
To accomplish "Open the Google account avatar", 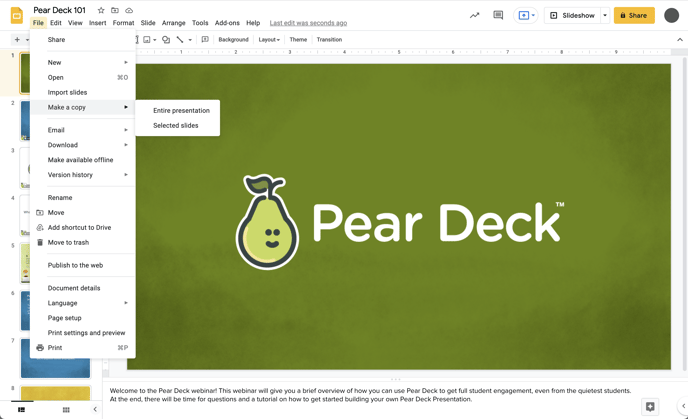I will tap(671, 15).
